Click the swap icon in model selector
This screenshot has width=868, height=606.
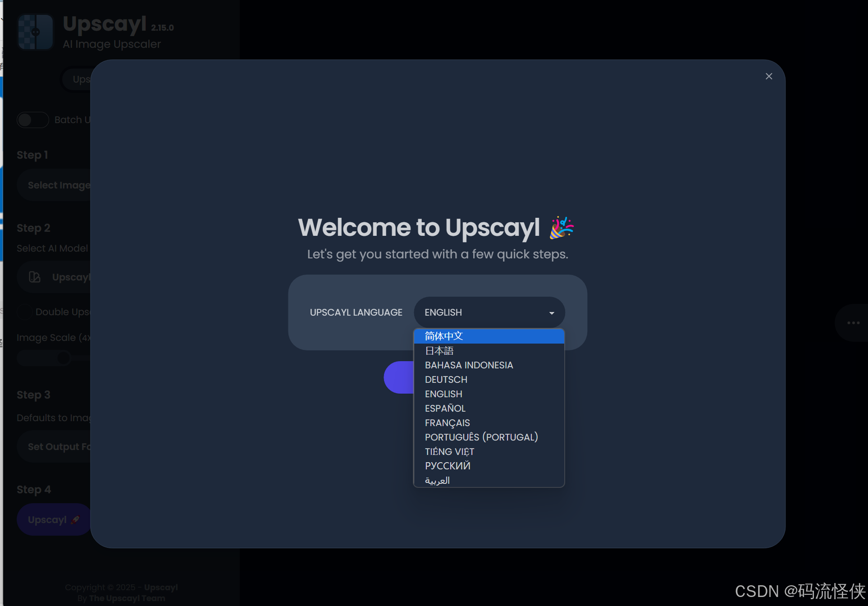[x=35, y=277]
